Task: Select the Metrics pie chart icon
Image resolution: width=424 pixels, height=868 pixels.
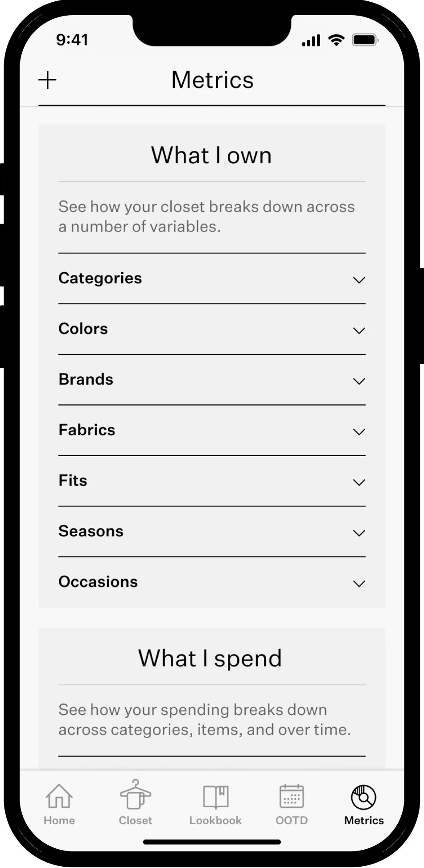Action: (364, 797)
